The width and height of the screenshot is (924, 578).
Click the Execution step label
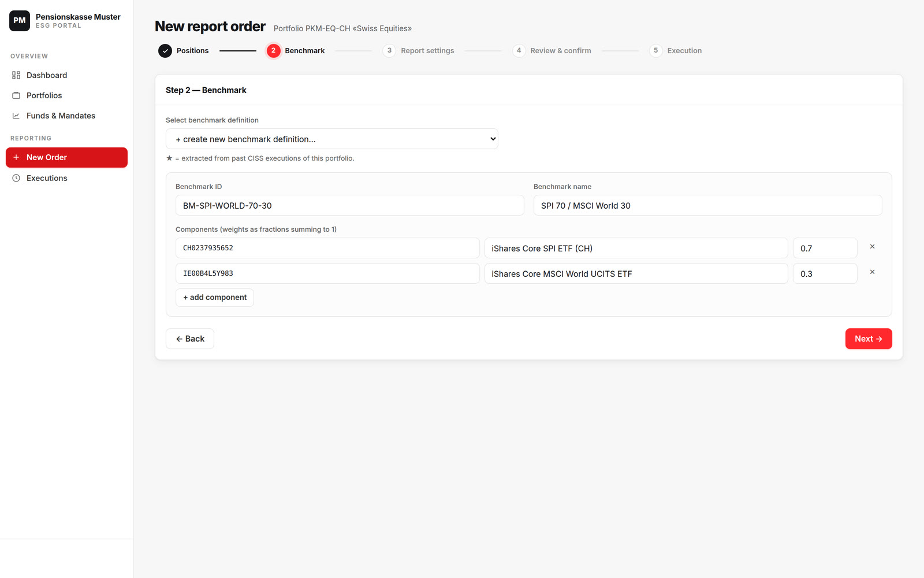684,51
